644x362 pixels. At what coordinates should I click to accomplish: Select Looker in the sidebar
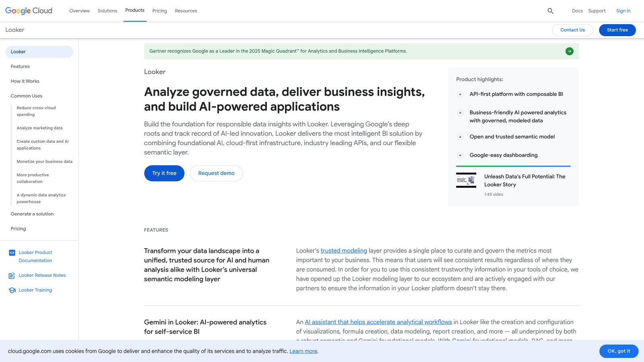click(39, 52)
